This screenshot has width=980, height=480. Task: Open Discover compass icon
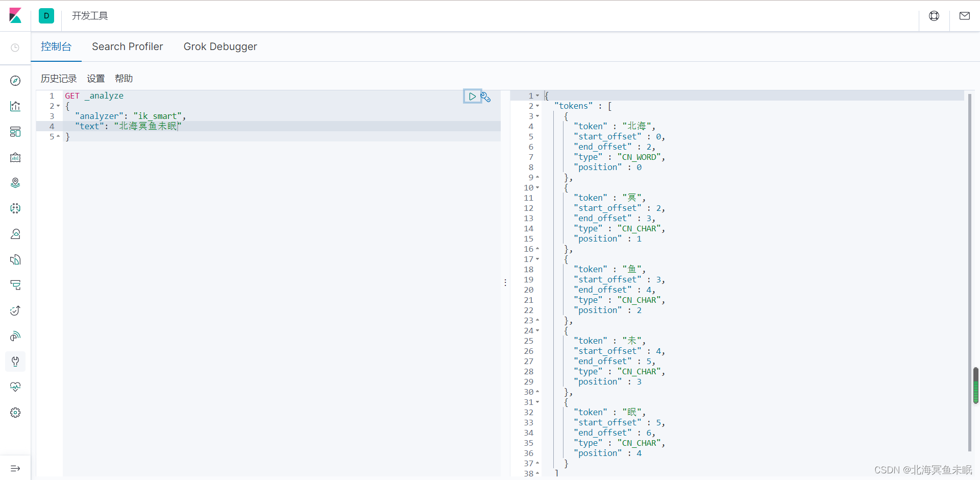point(15,81)
